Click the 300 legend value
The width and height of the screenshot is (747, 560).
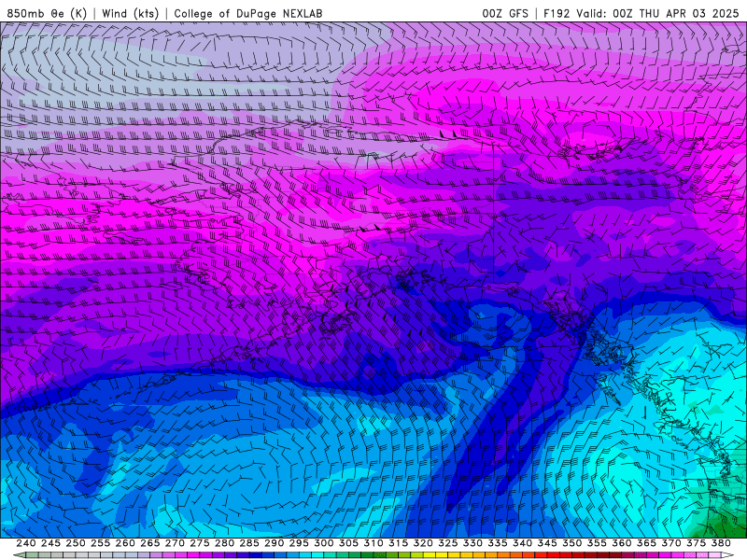point(323,543)
